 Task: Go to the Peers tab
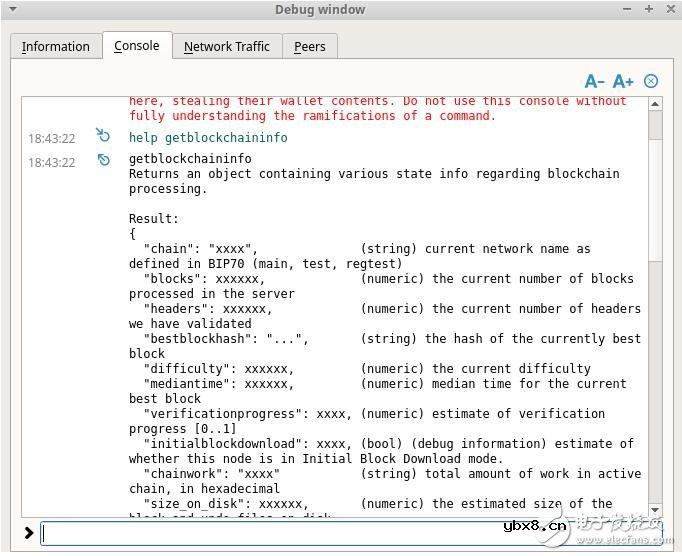click(x=309, y=46)
